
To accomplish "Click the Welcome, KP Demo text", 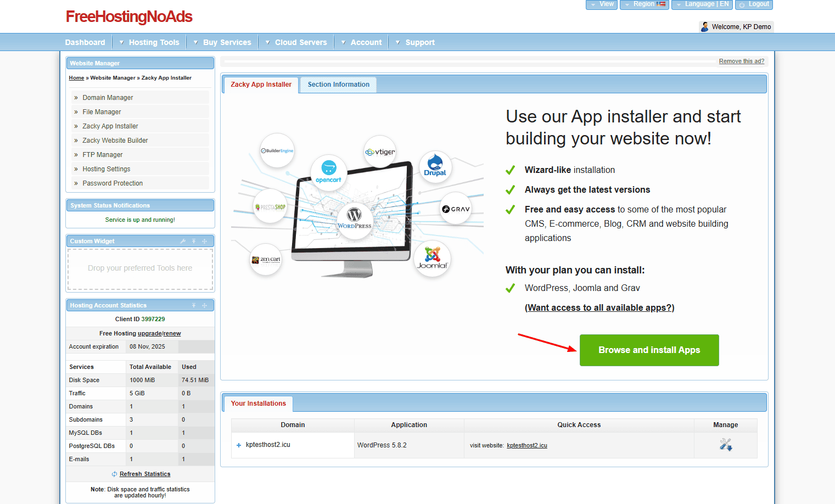I will 741,27.
